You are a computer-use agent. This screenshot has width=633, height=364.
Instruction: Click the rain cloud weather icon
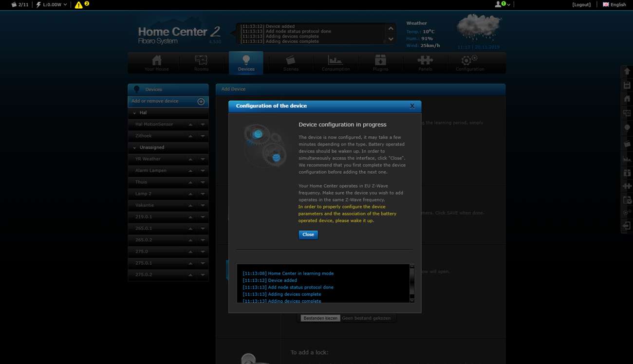(x=478, y=28)
